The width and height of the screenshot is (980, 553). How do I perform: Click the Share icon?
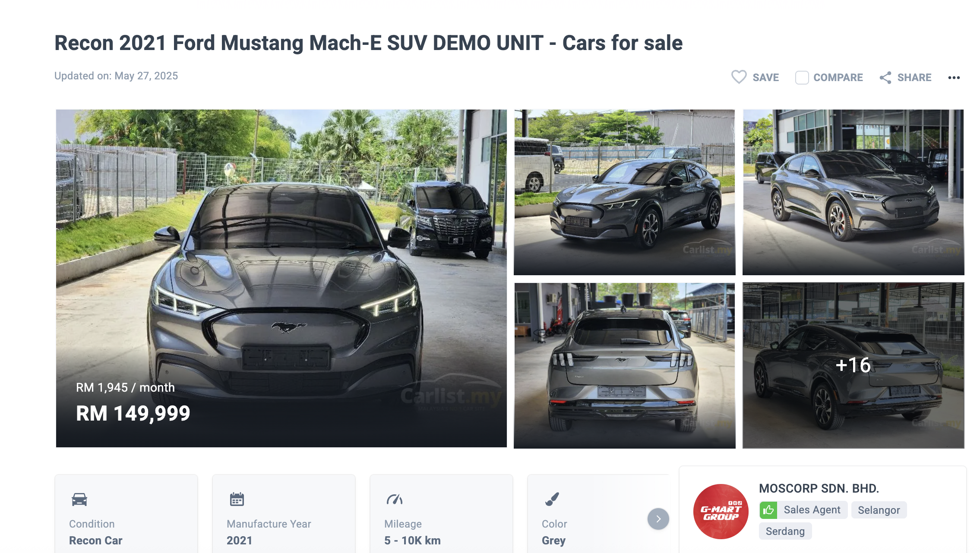[x=885, y=78]
